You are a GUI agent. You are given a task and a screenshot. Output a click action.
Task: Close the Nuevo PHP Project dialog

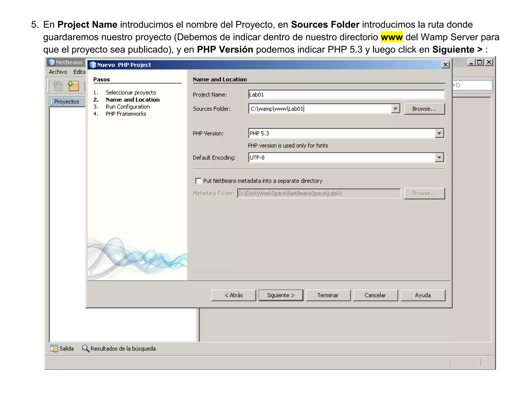(445, 65)
